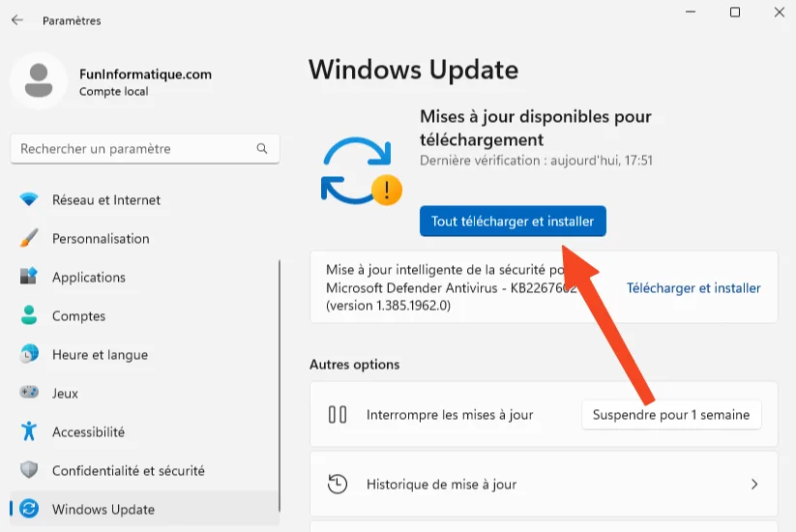
Task: Click the Réseau et Internet wifi icon
Action: (29, 199)
